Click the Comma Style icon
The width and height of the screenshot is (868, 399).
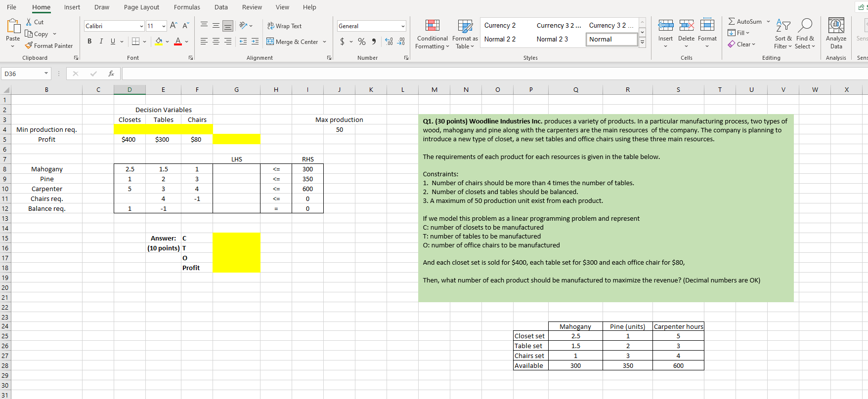pyautogui.click(x=374, y=41)
